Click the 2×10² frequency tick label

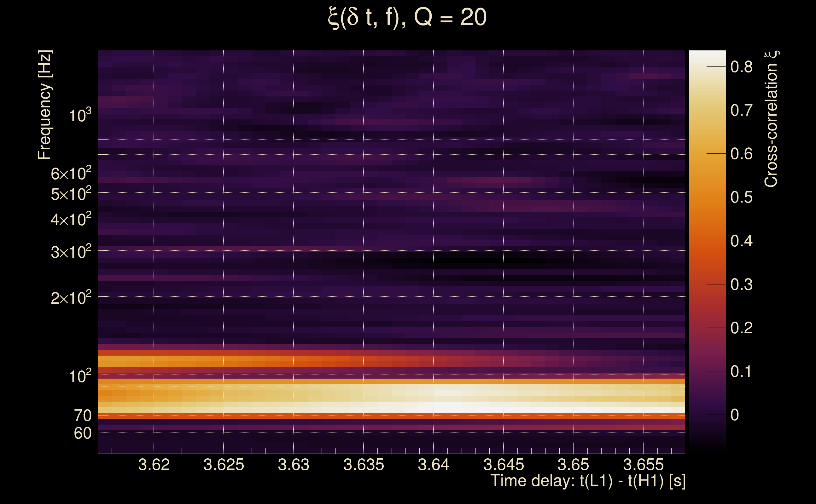point(71,298)
